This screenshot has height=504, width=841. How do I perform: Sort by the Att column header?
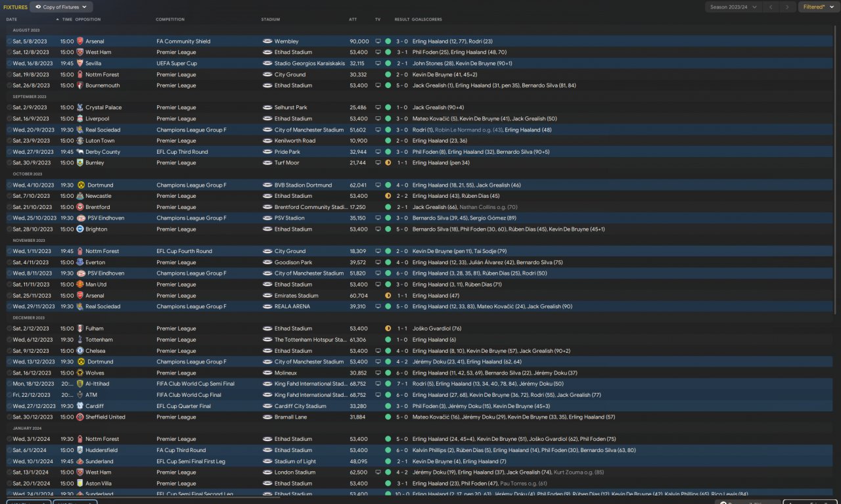(353, 20)
